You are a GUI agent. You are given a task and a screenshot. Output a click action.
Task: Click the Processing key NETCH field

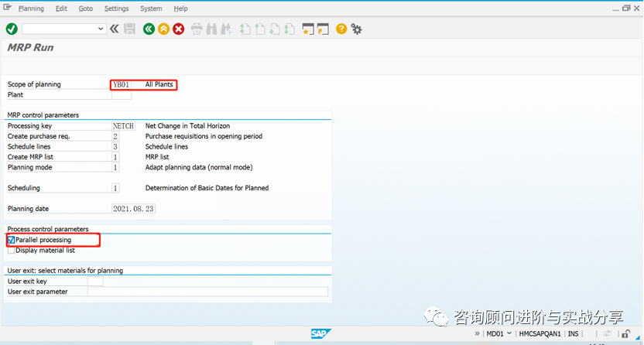[x=124, y=126]
